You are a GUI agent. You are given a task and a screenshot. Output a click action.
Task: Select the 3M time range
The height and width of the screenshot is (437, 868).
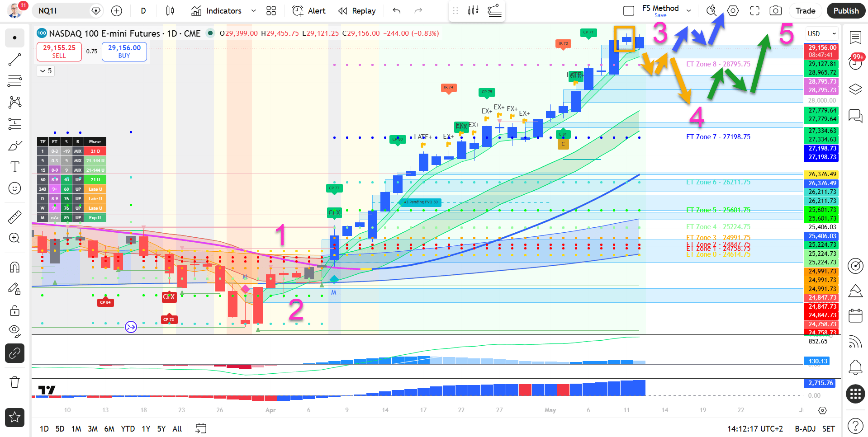tap(92, 429)
